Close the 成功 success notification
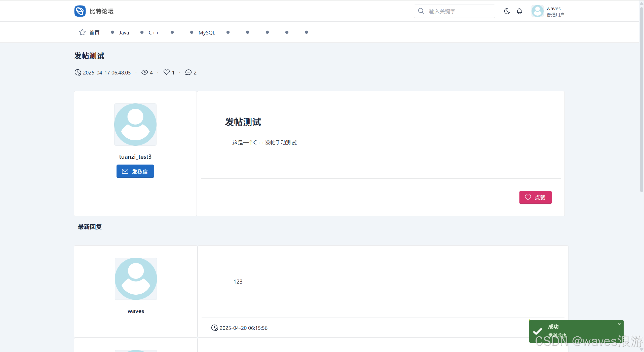The image size is (644, 352). pos(619,324)
